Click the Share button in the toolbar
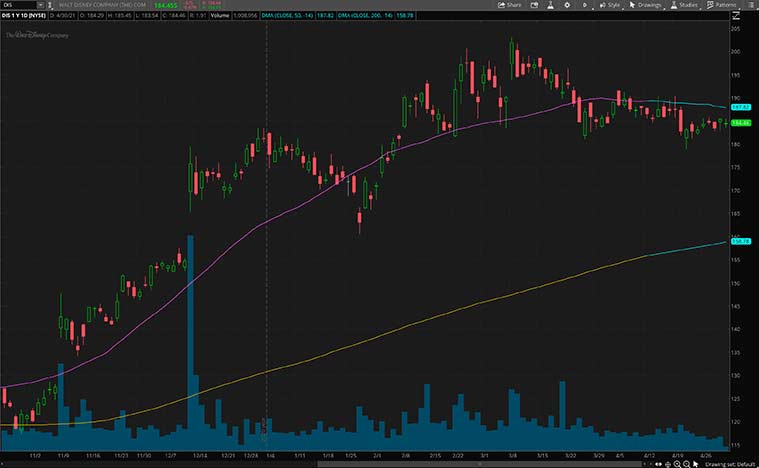 click(511, 5)
